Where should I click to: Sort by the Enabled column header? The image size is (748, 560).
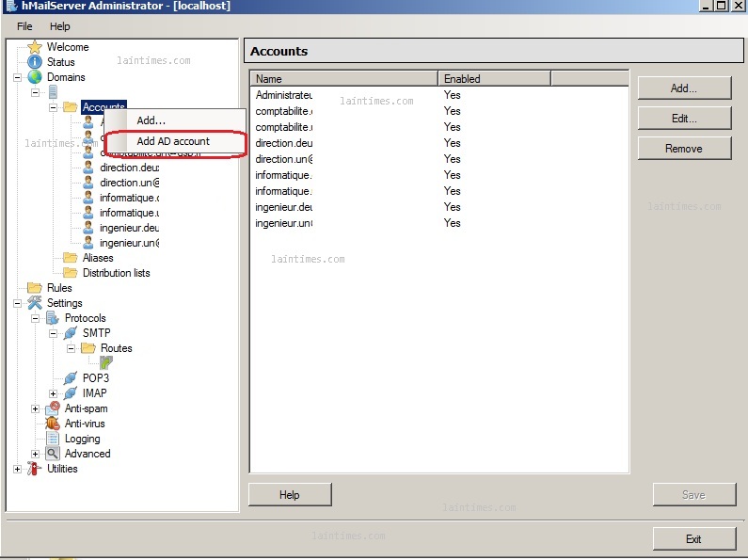coord(494,79)
